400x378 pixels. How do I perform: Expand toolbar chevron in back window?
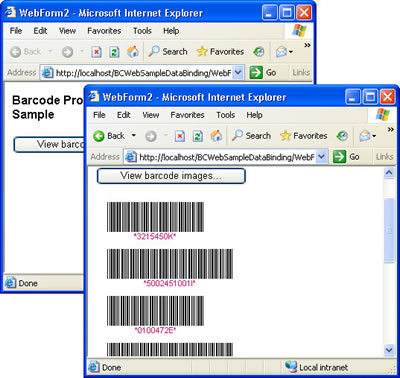[x=307, y=45]
